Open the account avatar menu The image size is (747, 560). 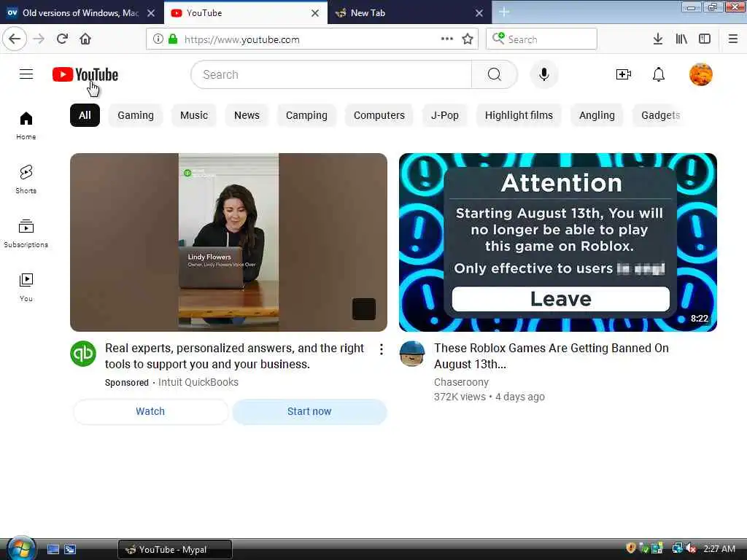coord(701,74)
